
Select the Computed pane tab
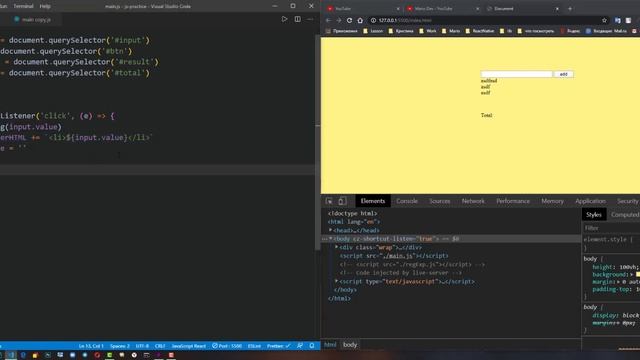pyautogui.click(x=624, y=214)
